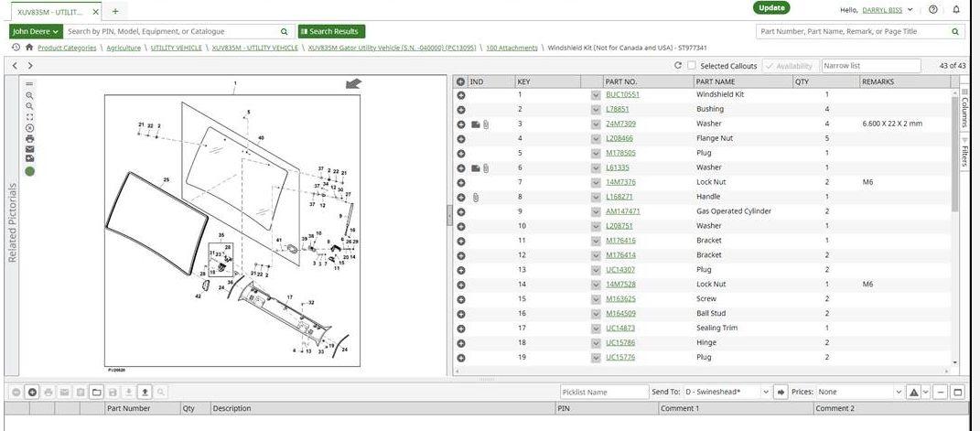This screenshot has height=431, width=980.
Task: Click the pictorial toolbar drag handle
Action: coord(29,83)
